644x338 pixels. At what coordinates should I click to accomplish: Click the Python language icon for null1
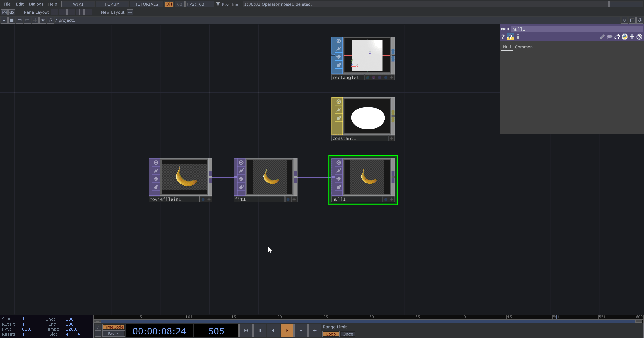624,37
